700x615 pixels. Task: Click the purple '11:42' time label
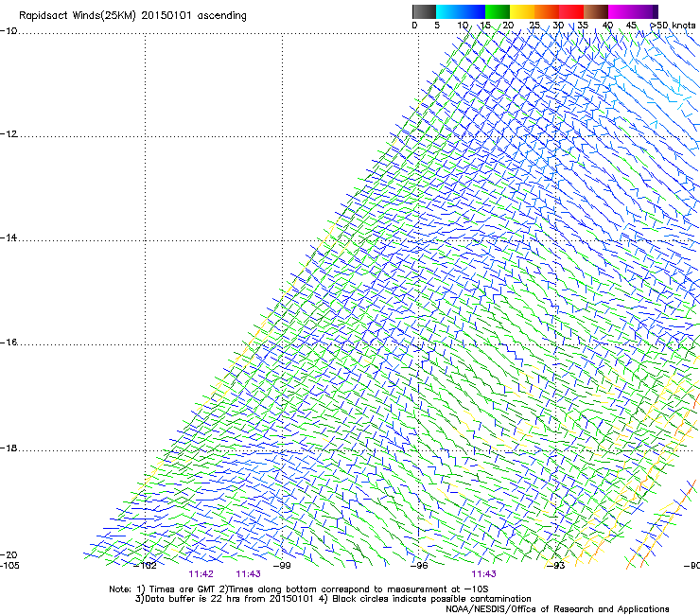(201, 574)
